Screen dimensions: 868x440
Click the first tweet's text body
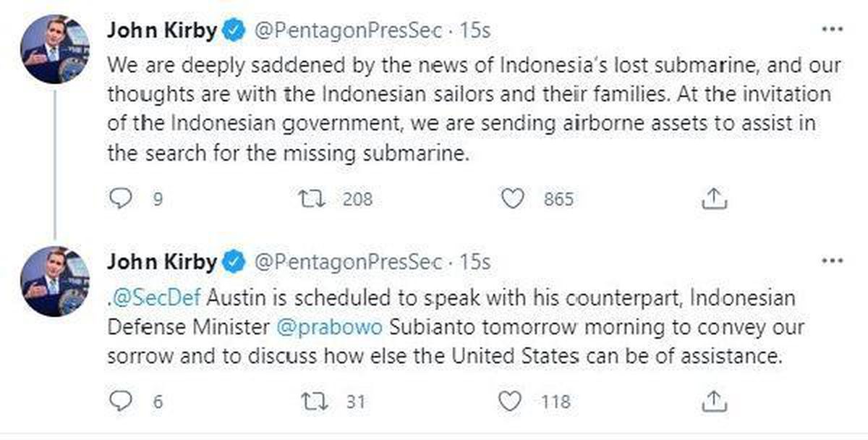(x=474, y=109)
